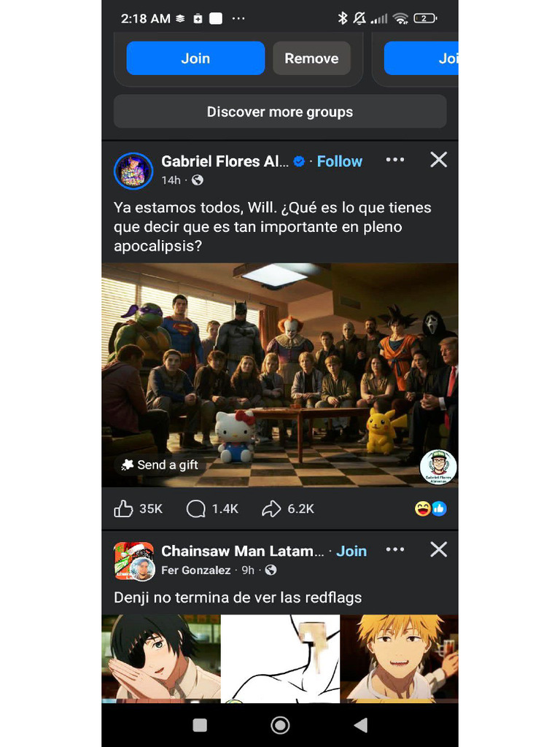Tap Discover more groups
Viewport: 560px width, 747px height.
pos(280,112)
